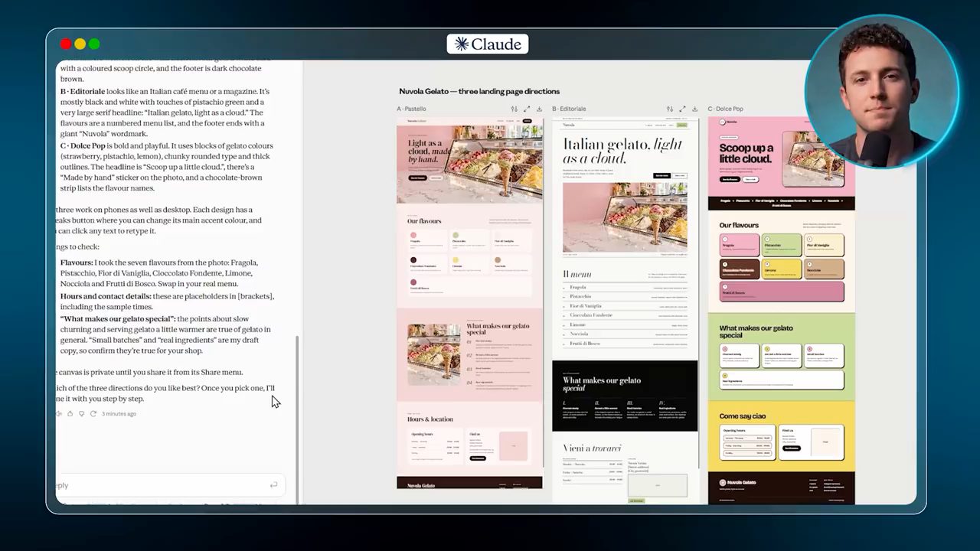Open the gelato hero photo in B · Editoriale
Viewport: 980px width, 551px height.
(625, 217)
